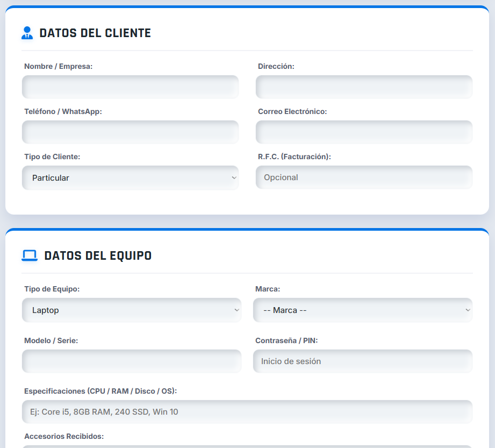Click the laptop icon beside Datos del Equipo
495x448 pixels.
pyautogui.click(x=30, y=255)
